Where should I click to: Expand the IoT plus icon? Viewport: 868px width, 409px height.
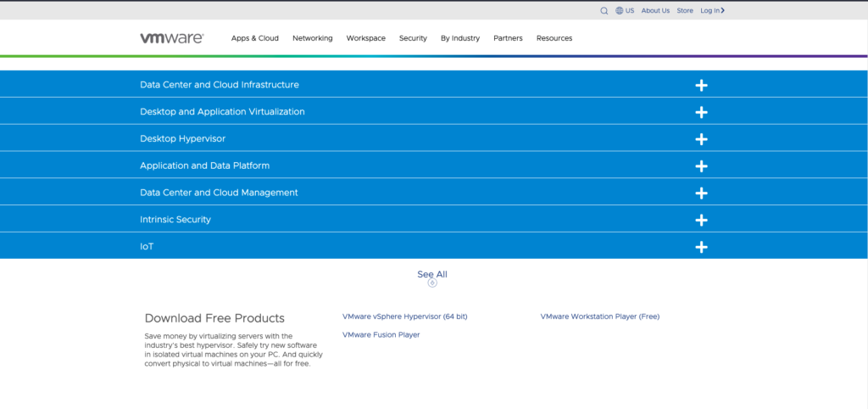pyautogui.click(x=701, y=247)
